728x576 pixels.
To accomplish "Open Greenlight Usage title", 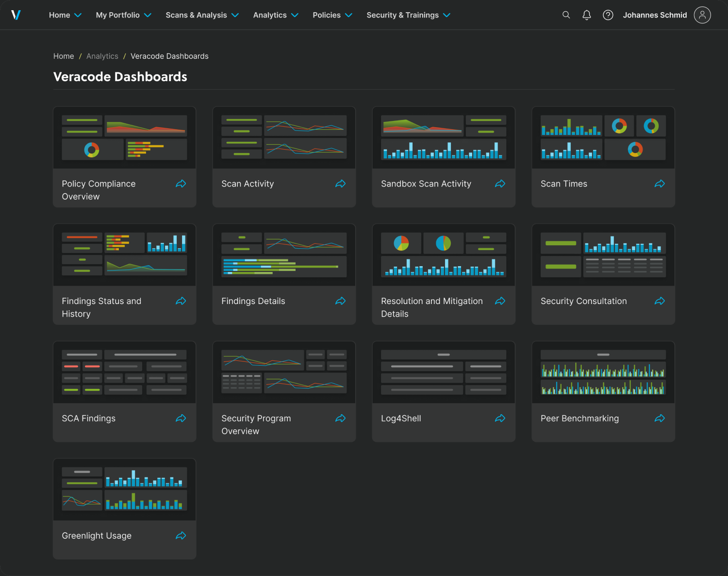I will click(97, 536).
